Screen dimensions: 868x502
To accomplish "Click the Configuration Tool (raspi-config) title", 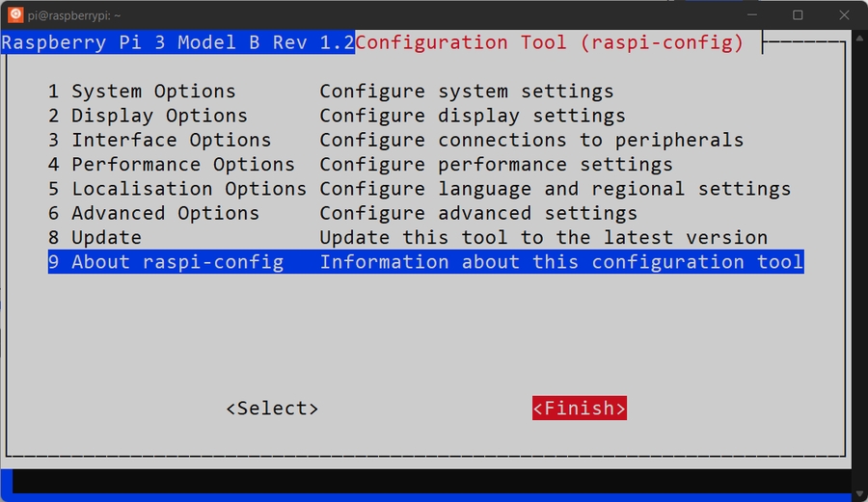I will click(550, 43).
